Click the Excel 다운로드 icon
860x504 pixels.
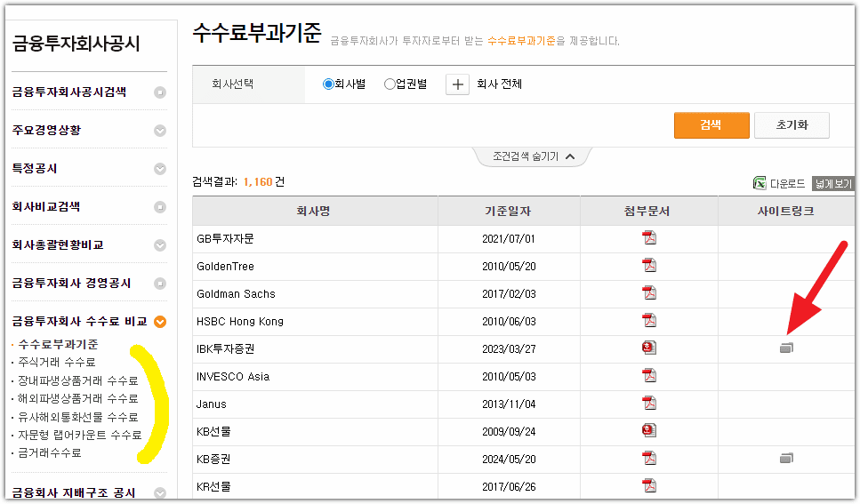760,183
